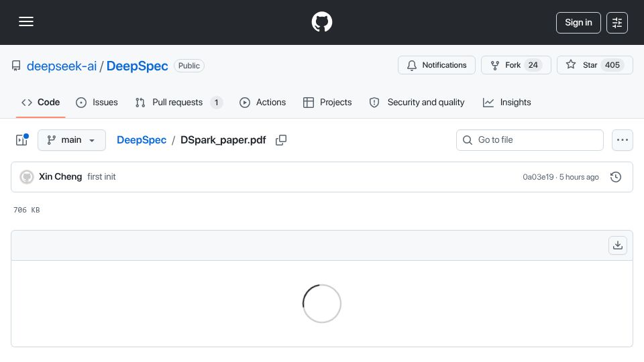The image size is (644, 362).
Task: Open the DeepSpec repository title link
Action: (x=137, y=66)
